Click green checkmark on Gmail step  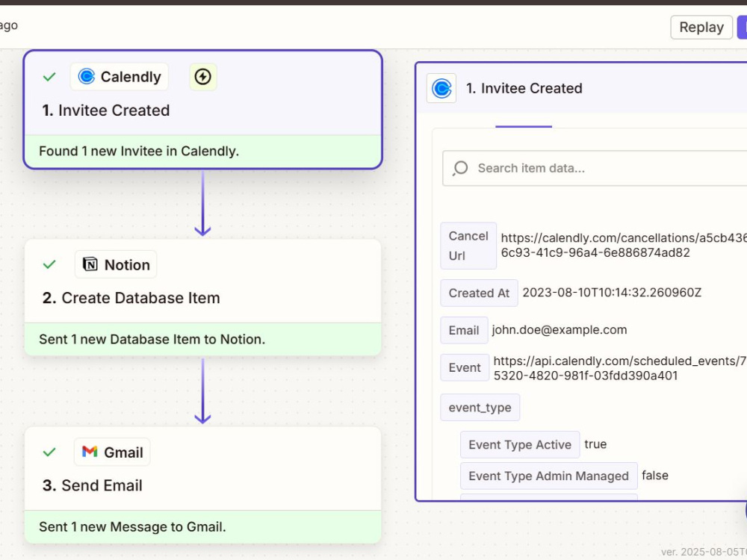point(49,452)
